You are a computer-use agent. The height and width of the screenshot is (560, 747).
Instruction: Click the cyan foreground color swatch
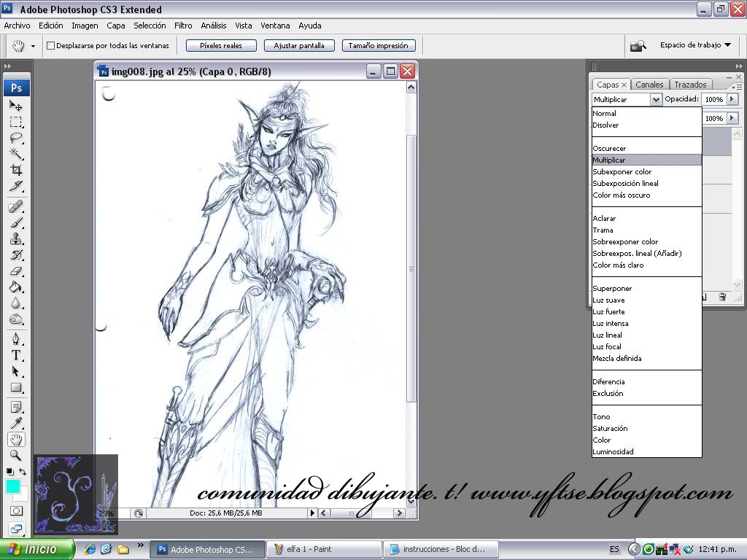click(x=12, y=486)
